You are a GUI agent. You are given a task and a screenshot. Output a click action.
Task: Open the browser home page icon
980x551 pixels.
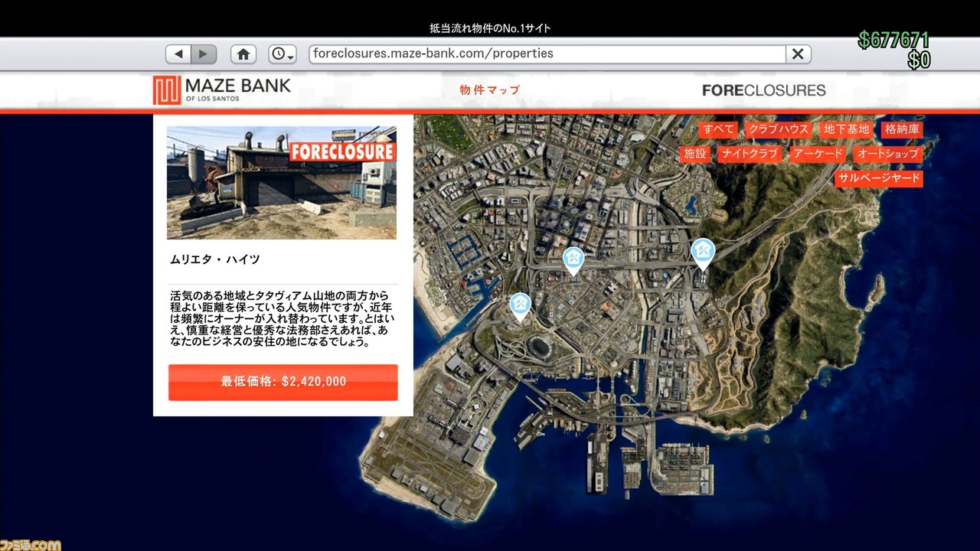pyautogui.click(x=243, y=54)
